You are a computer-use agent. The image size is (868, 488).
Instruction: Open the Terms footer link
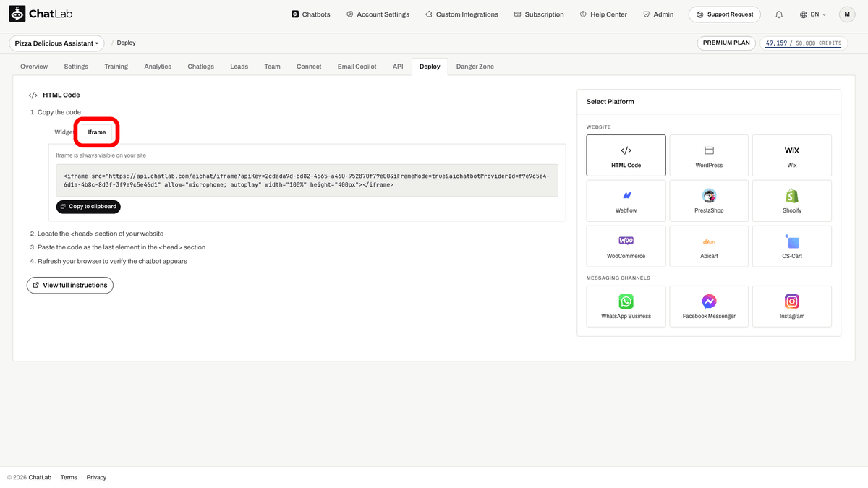click(x=69, y=477)
